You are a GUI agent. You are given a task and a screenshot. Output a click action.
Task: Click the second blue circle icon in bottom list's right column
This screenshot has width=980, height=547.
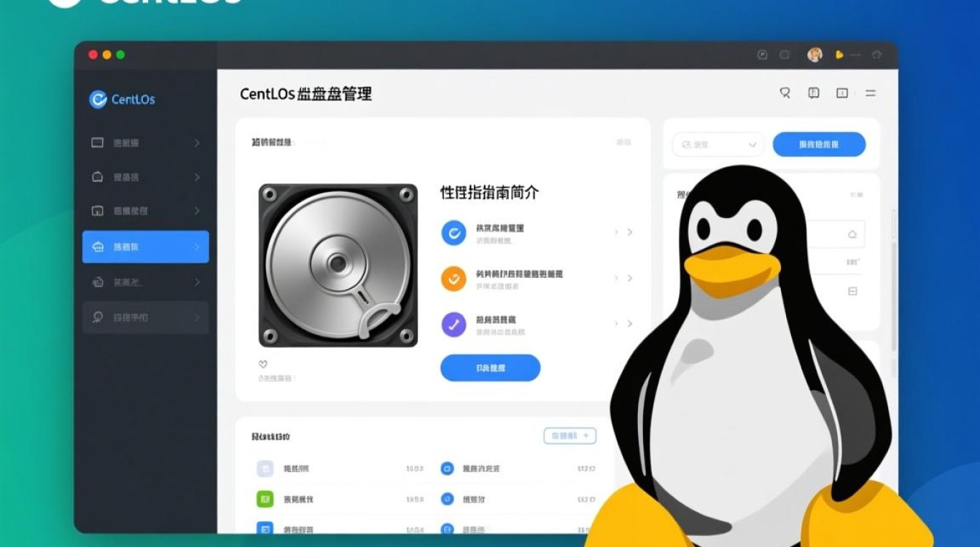pos(448,499)
